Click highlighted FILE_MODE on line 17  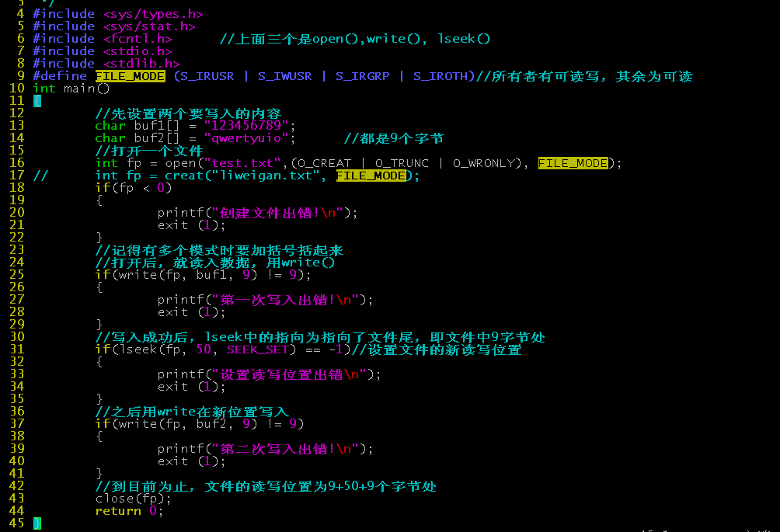(371, 176)
